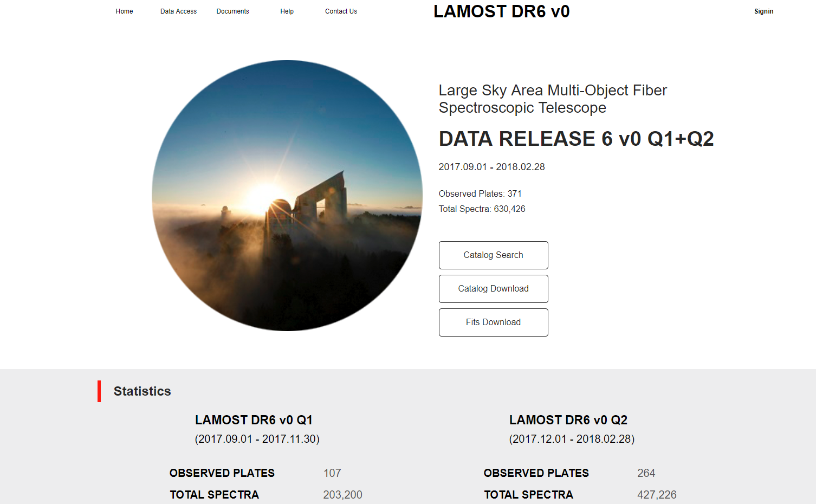Click the Total Spectra: 630,426 text

tap(482, 209)
